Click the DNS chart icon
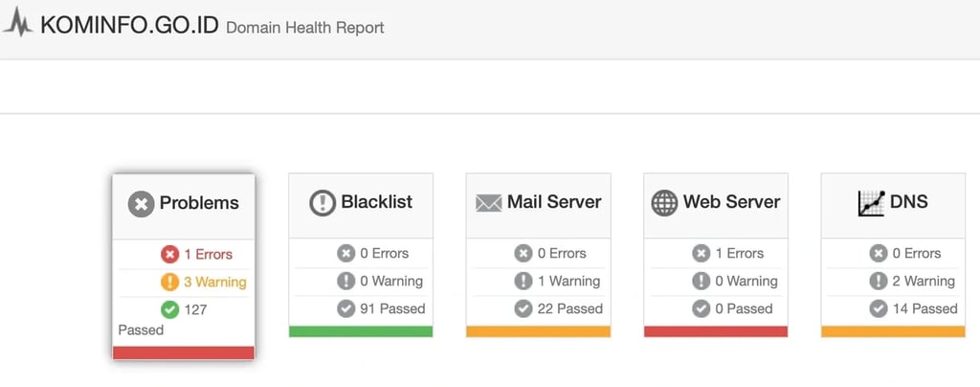980x387 pixels. (x=871, y=203)
